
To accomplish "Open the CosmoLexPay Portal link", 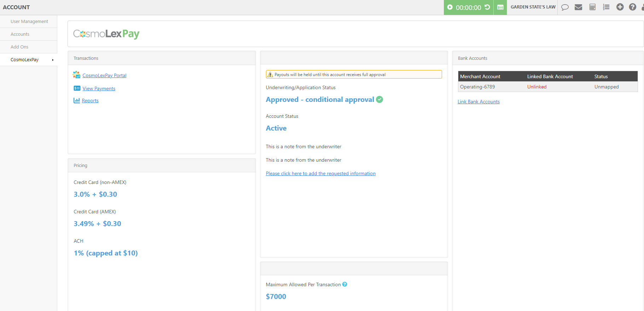I will click(104, 75).
